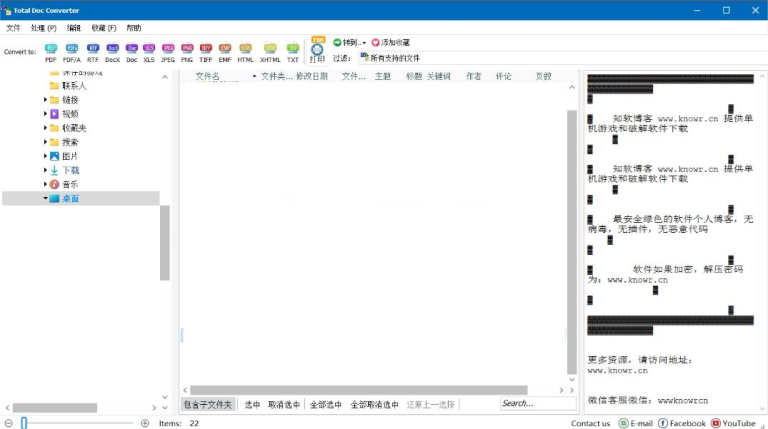Select PNG output icon
This screenshot has width=768, height=429.
point(187,52)
